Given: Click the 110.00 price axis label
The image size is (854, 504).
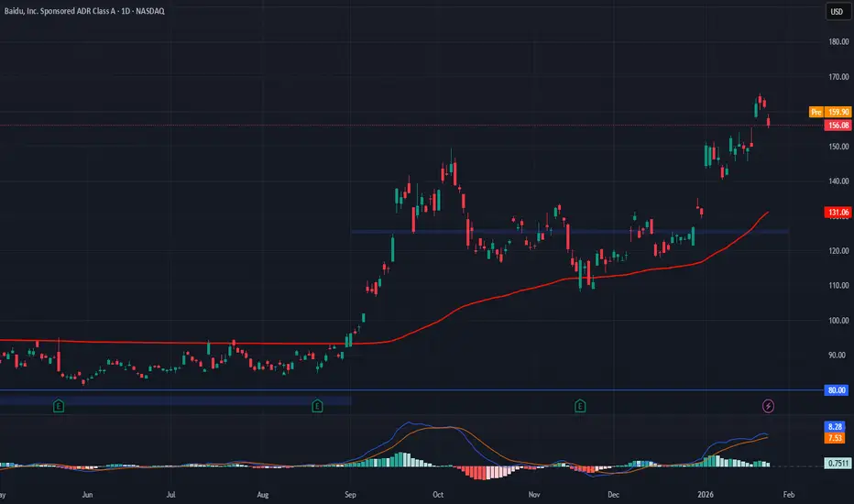Looking at the screenshot, I should 838,286.
